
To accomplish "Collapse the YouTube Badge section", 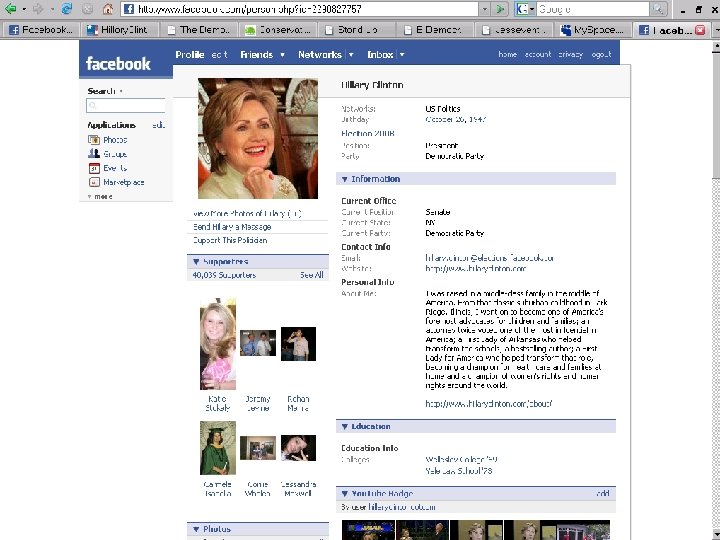I will pyautogui.click(x=344, y=494).
